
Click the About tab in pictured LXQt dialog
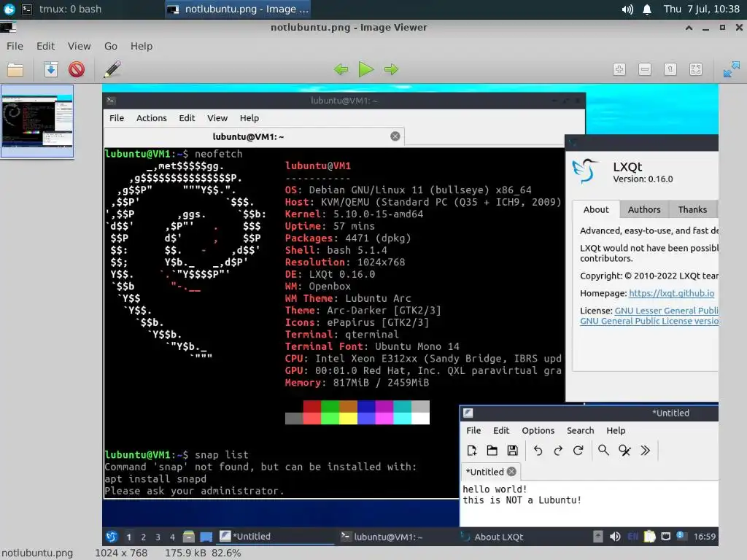point(596,209)
